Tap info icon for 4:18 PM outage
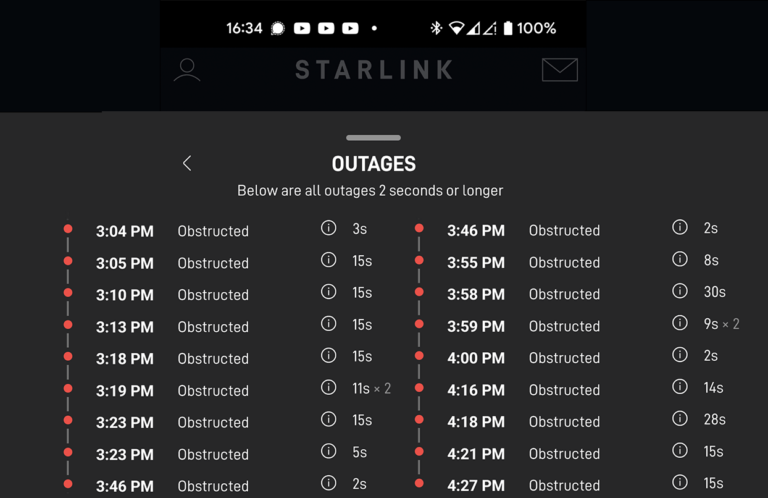This screenshot has width=768, height=498. [x=680, y=420]
